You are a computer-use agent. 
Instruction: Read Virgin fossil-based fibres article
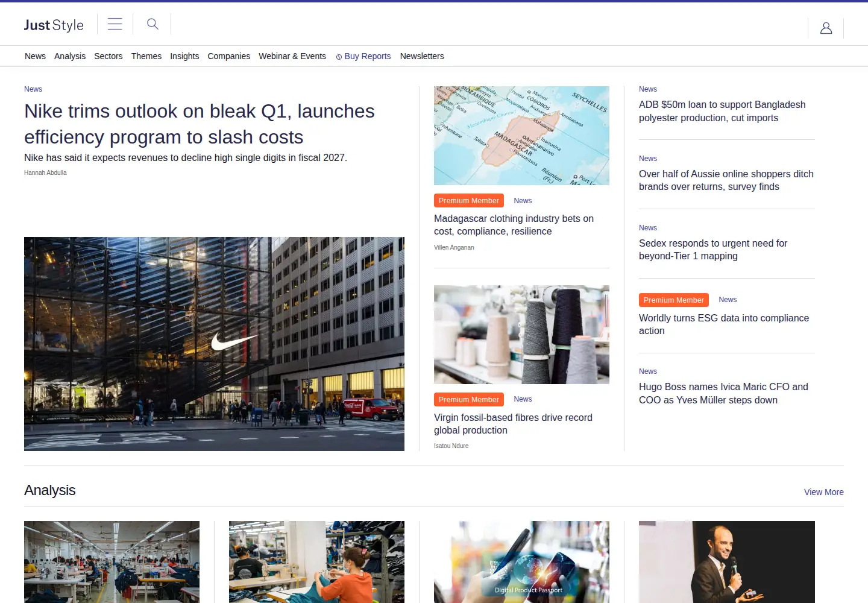(513, 424)
